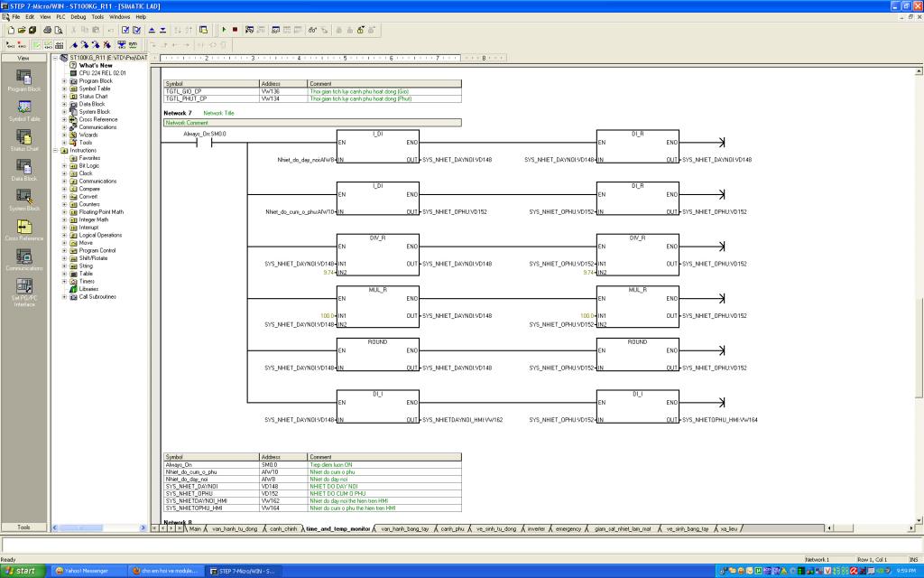Click the green RUN mode toolbar icon
Screen dimensions: 924x578
225,30
